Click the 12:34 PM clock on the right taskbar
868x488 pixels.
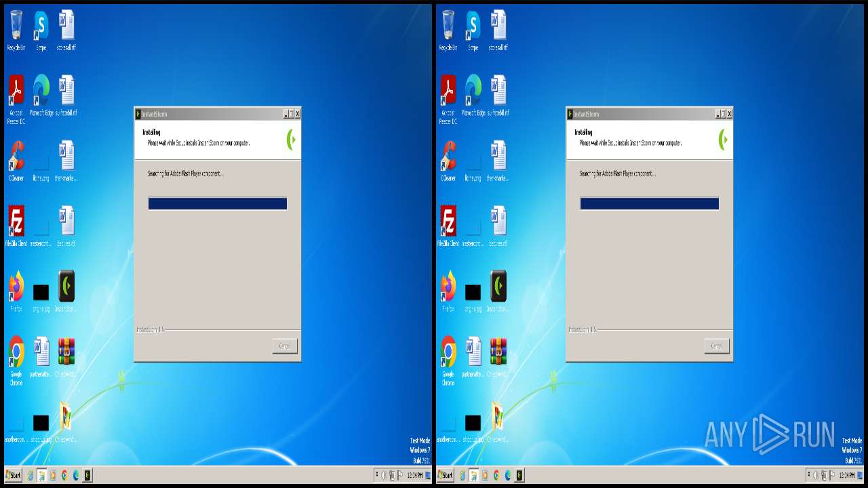point(846,475)
